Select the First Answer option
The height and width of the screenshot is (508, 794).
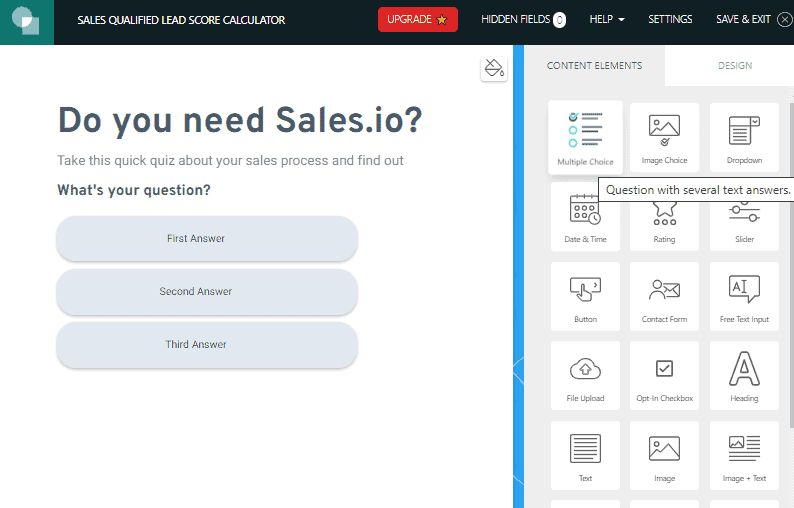point(207,239)
